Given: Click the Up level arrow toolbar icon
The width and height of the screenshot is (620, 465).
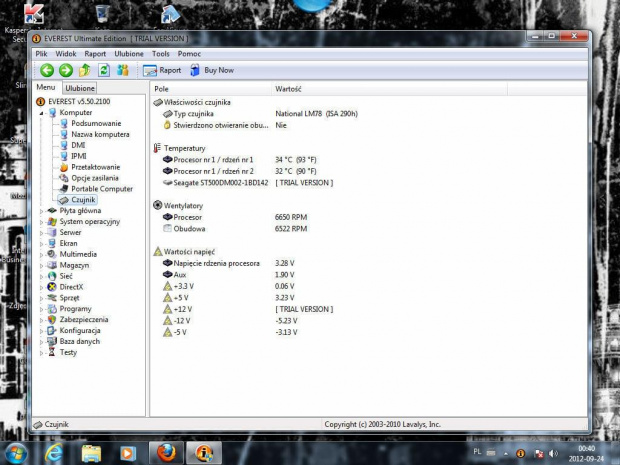Looking at the screenshot, I should [85, 70].
